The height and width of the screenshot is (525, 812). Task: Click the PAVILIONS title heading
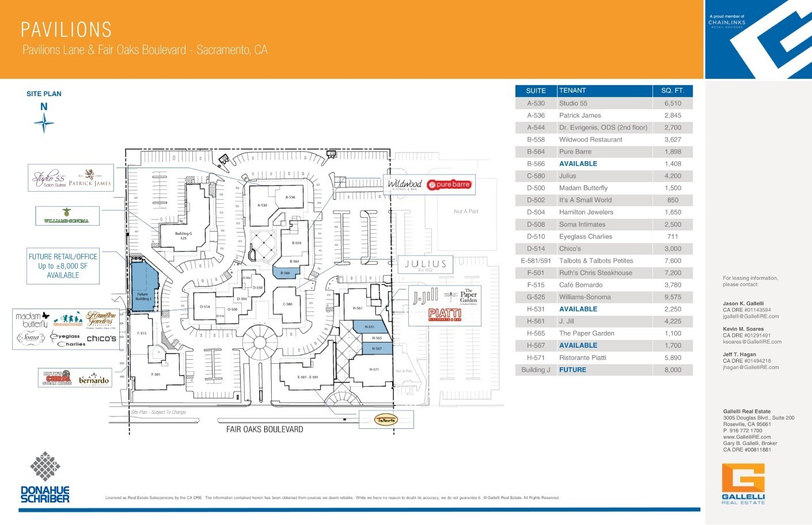66,29
